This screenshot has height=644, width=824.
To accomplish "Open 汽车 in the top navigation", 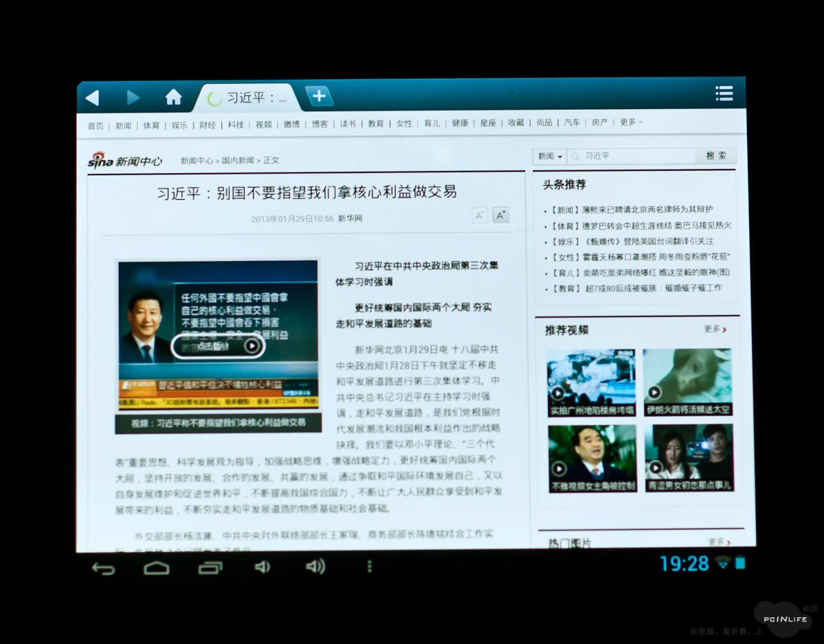I will coord(572,122).
